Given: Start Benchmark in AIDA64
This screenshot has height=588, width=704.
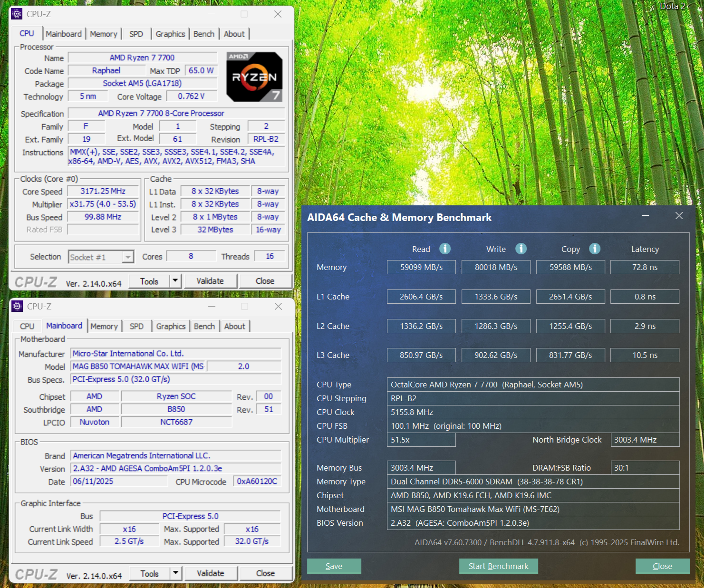Looking at the screenshot, I should pyautogui.click(x=499, y=566).
